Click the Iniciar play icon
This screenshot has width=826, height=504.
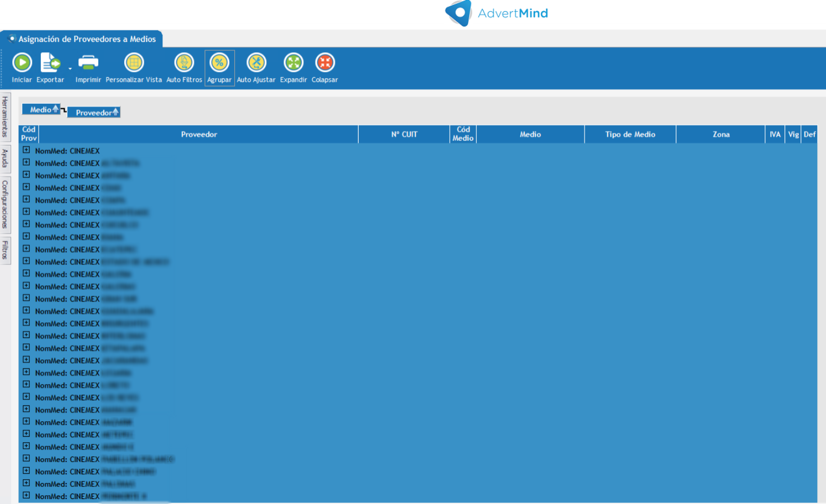pyautogui.click(x=22, y=63)
